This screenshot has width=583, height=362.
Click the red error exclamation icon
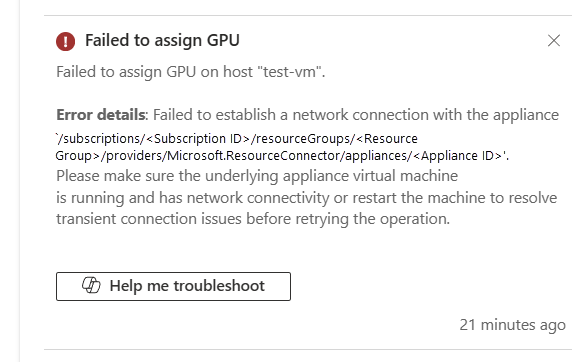coord(65,41)
